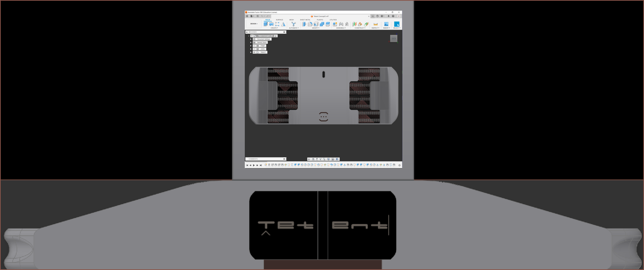Select the Automate tool icon
The image size is (644, 270).
[294, 24]
